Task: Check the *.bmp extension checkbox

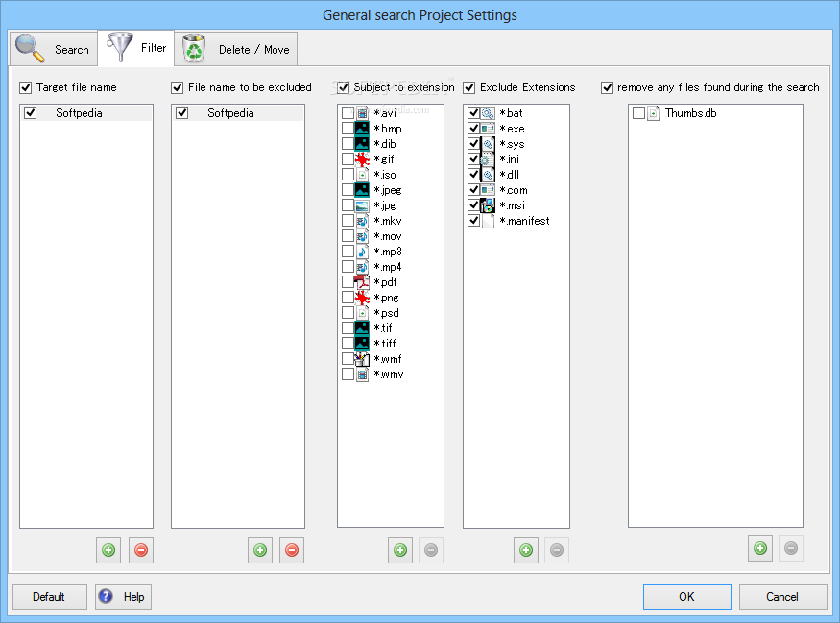Action: pos(348,129)
